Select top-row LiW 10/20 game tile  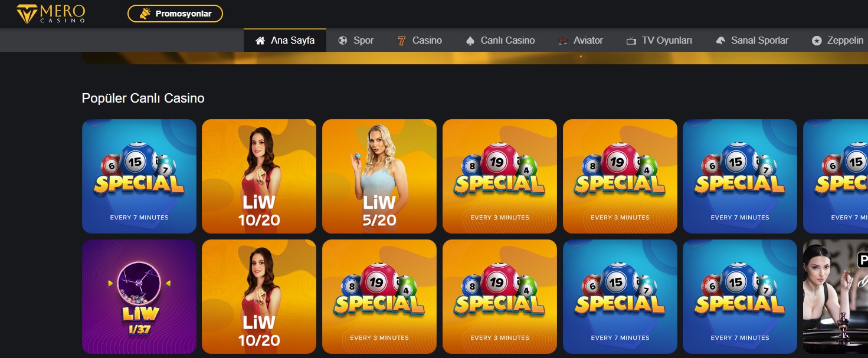259,176
